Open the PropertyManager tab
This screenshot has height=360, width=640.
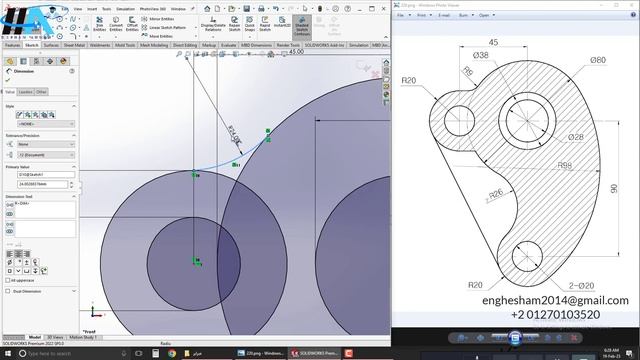23,61
